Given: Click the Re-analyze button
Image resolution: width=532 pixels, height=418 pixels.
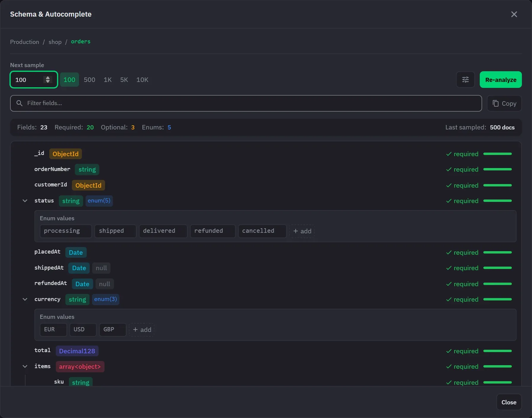Looking at the screenshot, I should [x=501, y=80].
